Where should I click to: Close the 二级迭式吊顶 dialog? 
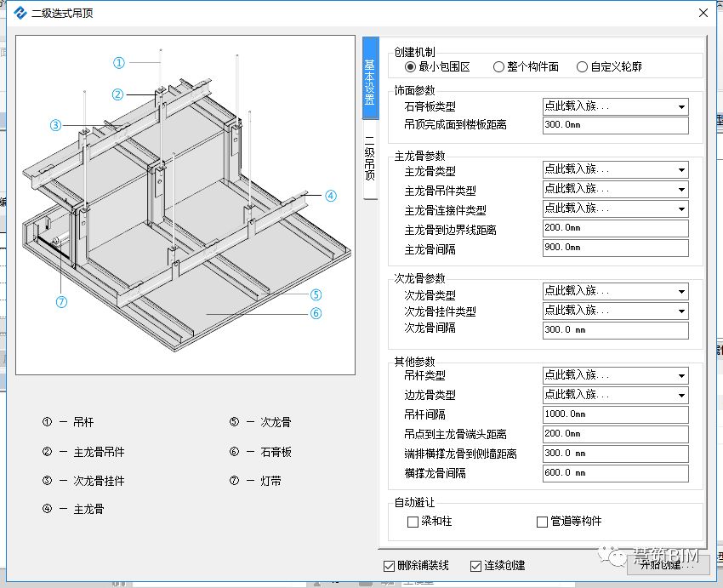(x=703, y=13)
